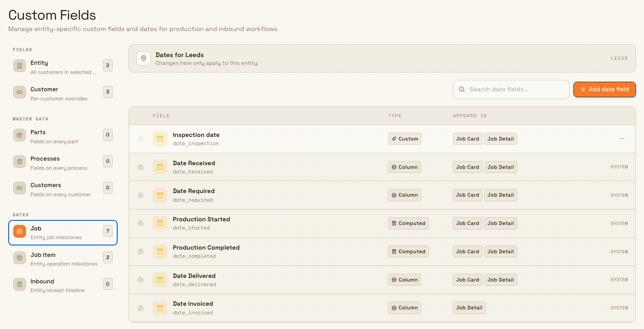Click the calendar icon for Inspection date
644x329 pixels.
[x=160, y=139]
